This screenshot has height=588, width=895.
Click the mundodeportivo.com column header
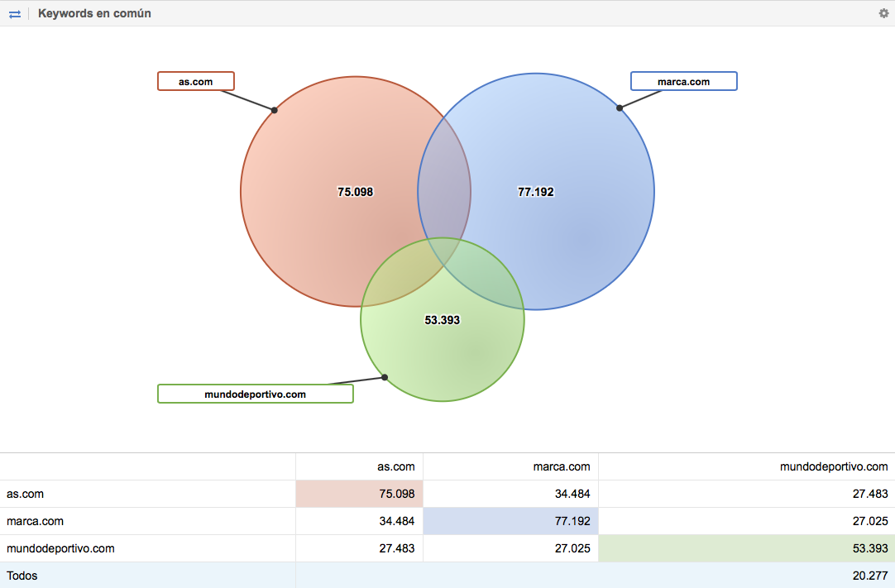[x=834, y=466]
